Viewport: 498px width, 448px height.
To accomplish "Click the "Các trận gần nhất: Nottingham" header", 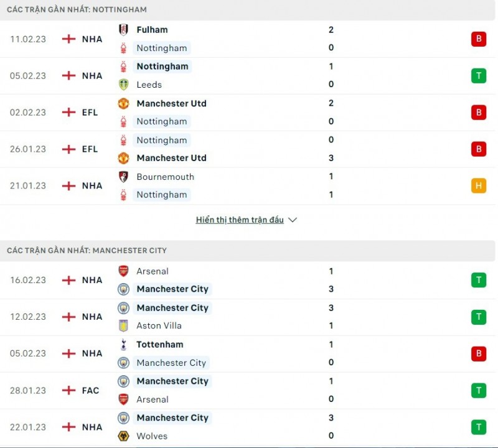I will [x=77, y=10].
